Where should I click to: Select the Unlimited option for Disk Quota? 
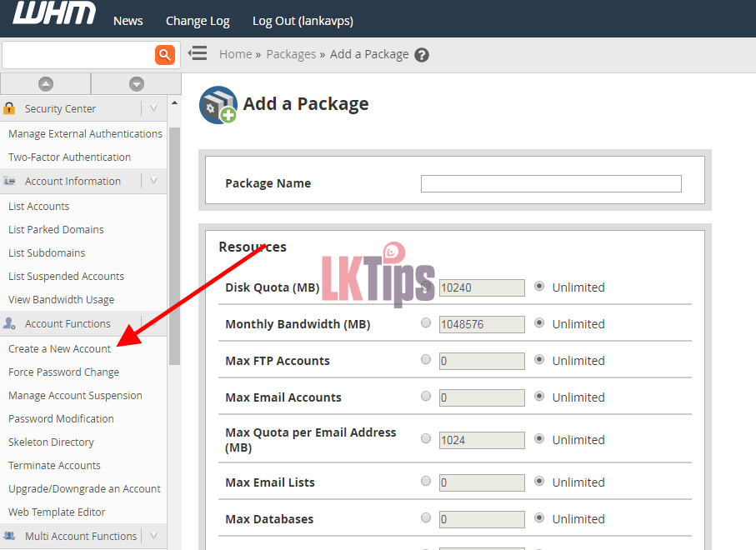point(539,286)
